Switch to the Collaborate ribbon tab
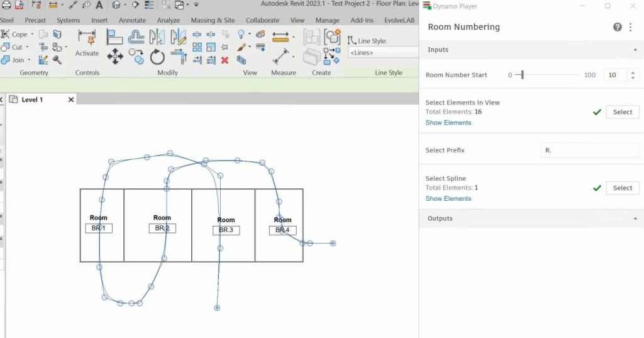Image resolution: width=644 pixels, height=338 pixels. pos(262,20)
